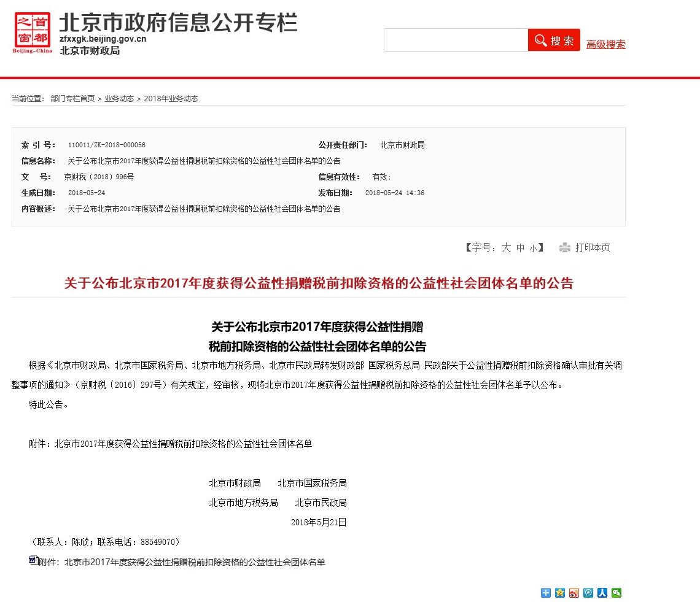Click the Beijing-China capital window logo
The height and width of the screenshot is (602, 700).
click(x=33, y=31)
